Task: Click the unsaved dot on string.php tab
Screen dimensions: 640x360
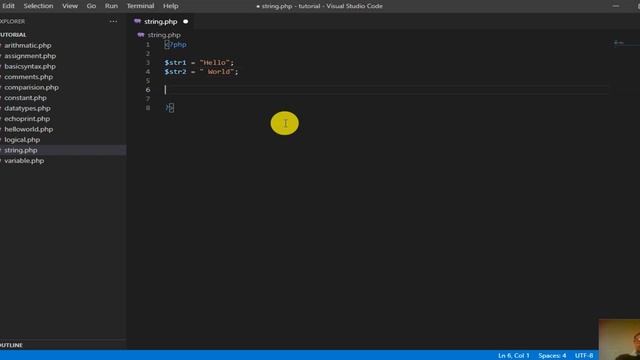Action: 186,22
